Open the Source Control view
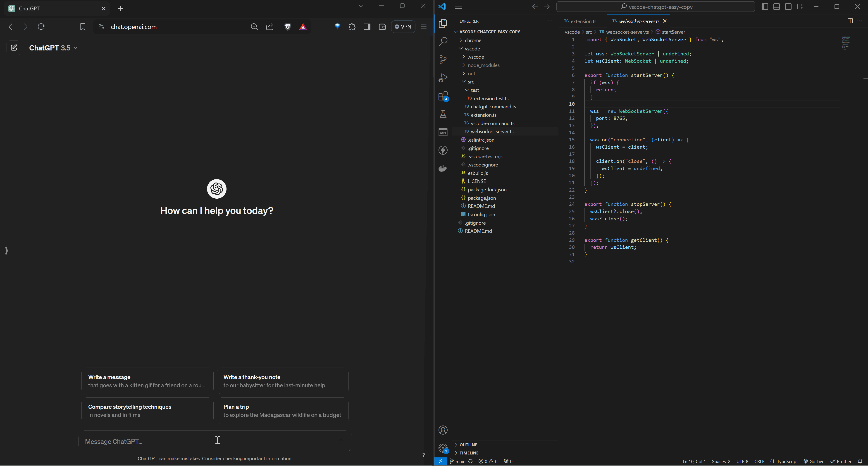 (443, 60)
